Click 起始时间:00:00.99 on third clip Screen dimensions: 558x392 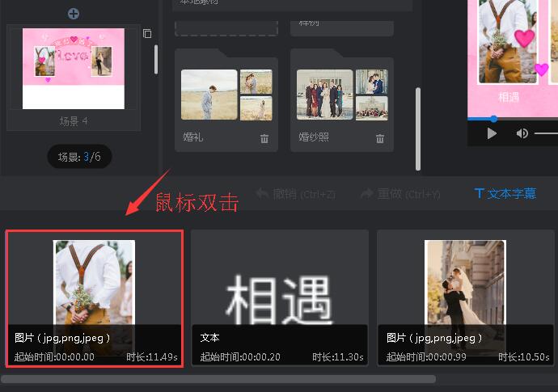tap(426, 356)
